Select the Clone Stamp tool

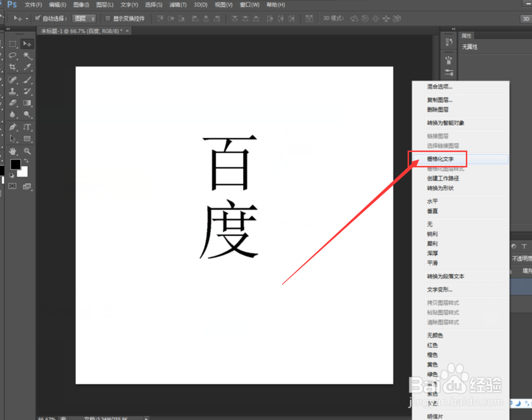(13, 91)
